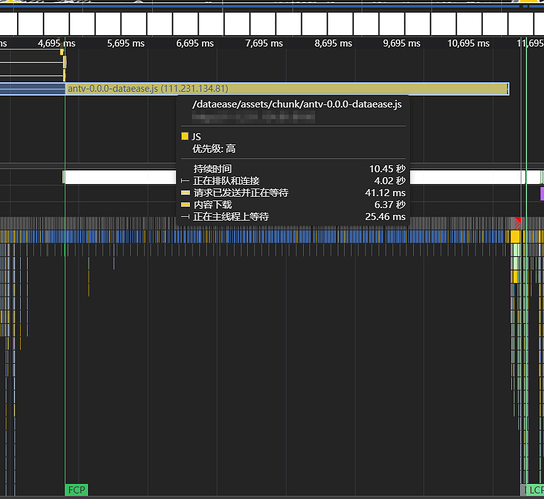Select the first filmstrip screenshot thumbnail
The image size is (544, 499).
[8, 24]
